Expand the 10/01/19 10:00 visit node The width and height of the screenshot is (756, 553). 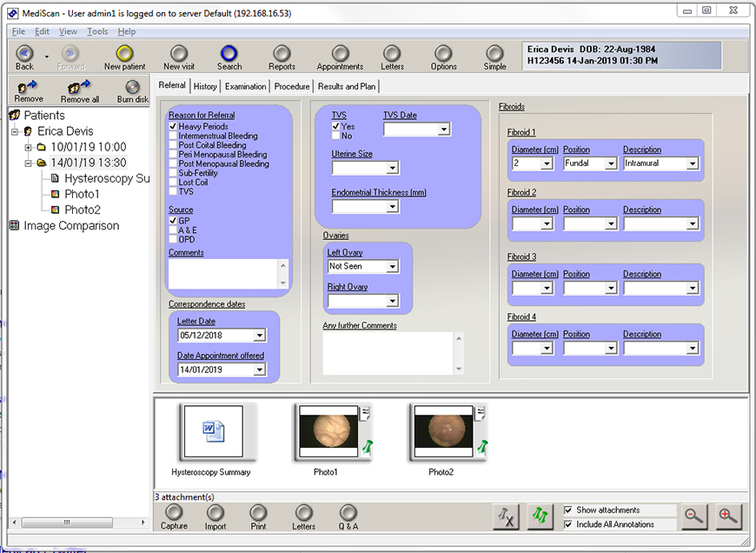click(x=28, y=147)
